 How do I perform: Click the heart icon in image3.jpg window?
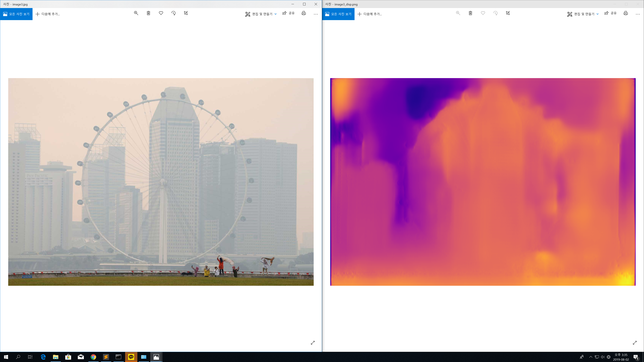pyautogui.click(x=161, y=13)
